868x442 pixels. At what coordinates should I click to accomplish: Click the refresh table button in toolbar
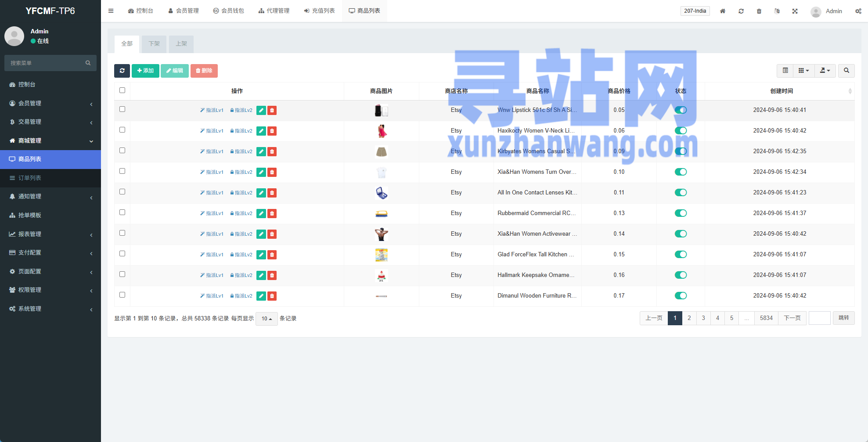pos(122,71)
